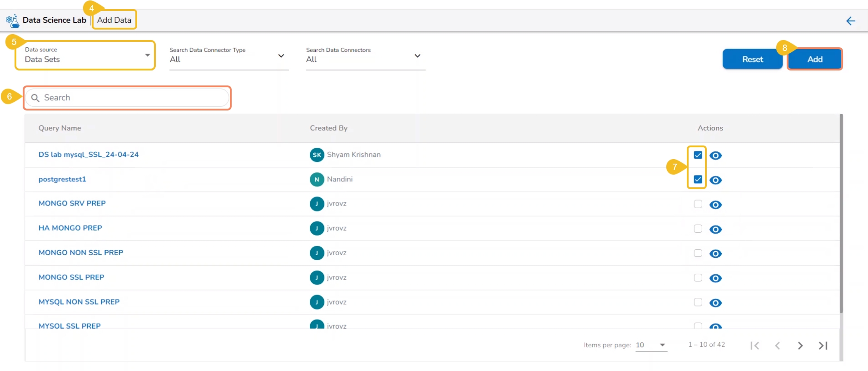868x371 pixels.
Task: View HA MONGO PREP via eye icon
Action: pyautogui.click(x=715, y=229)
